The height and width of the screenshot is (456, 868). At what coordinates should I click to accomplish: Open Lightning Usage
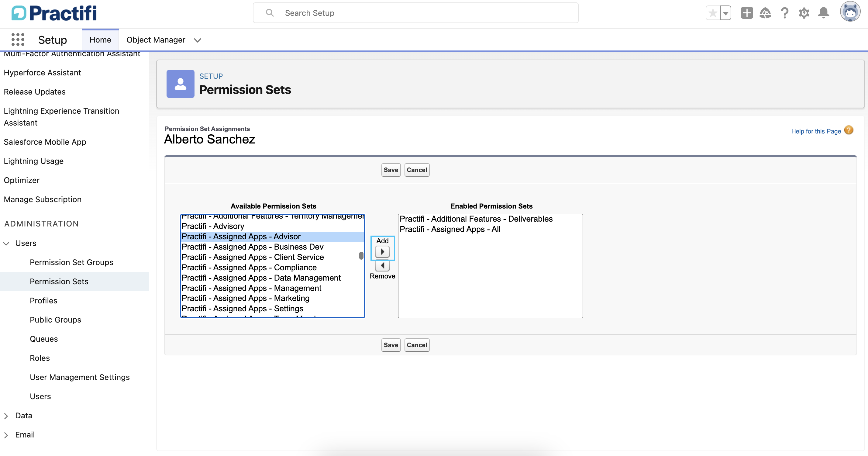point(34,161)
